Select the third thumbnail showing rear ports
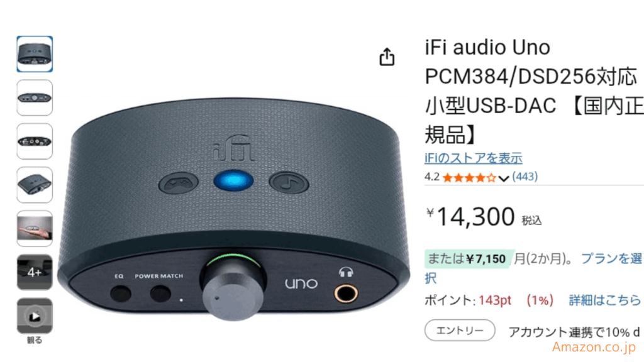This screenshot has width=644, height=362. point(35,141)
